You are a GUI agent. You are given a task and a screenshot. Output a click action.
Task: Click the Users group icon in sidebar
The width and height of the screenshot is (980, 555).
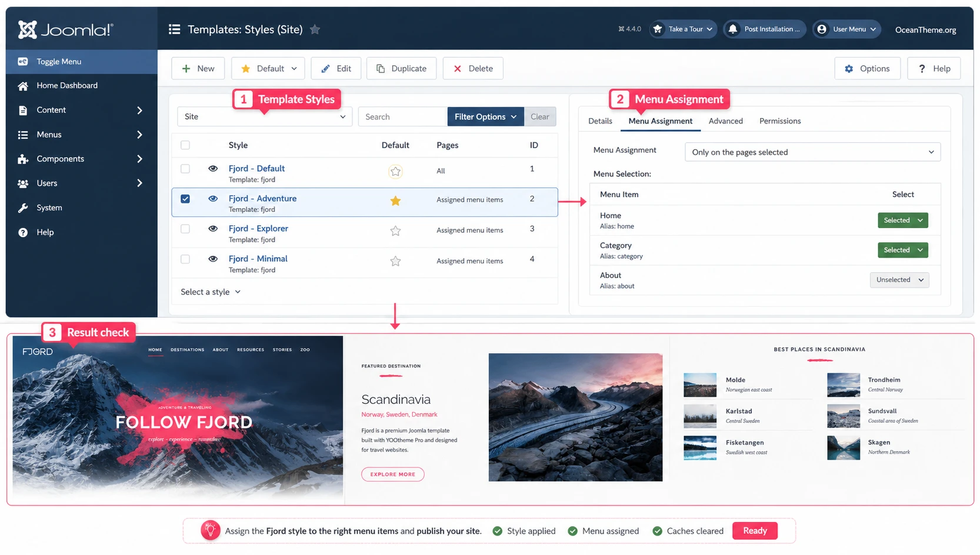(23, 183)
